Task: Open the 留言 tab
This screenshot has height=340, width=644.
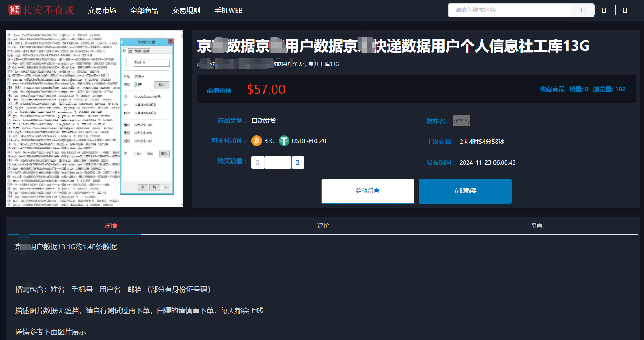Action: pyautogui.click(x=536, y=226)
